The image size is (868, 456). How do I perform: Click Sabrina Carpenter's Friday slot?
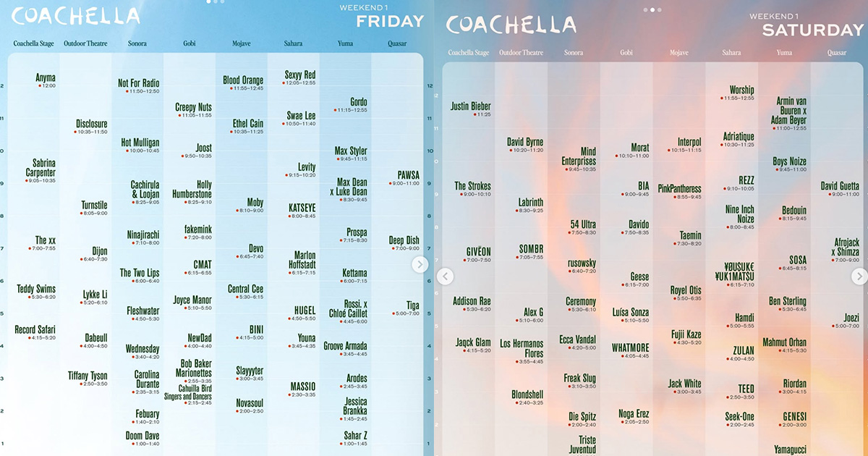coord(40,172)
